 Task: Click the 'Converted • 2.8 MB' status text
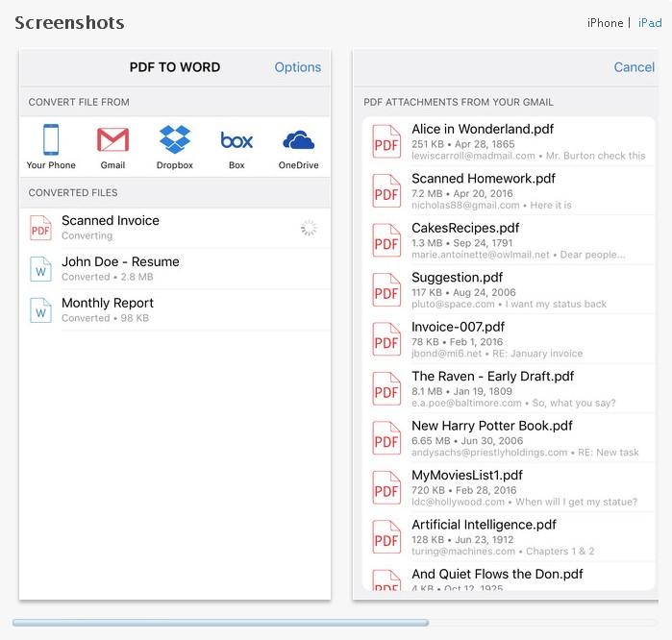107,277
